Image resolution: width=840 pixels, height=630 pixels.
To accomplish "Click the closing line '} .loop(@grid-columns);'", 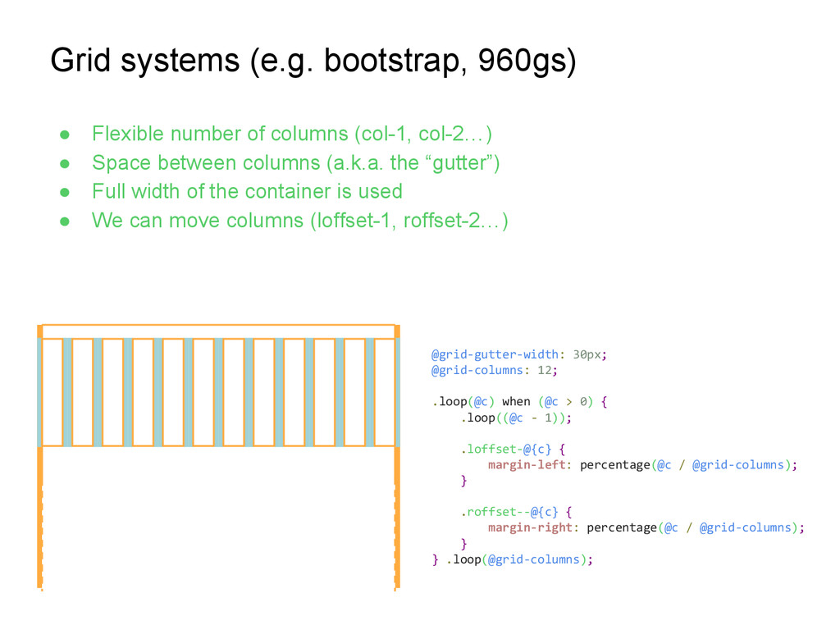I will (x=512, y=559).
